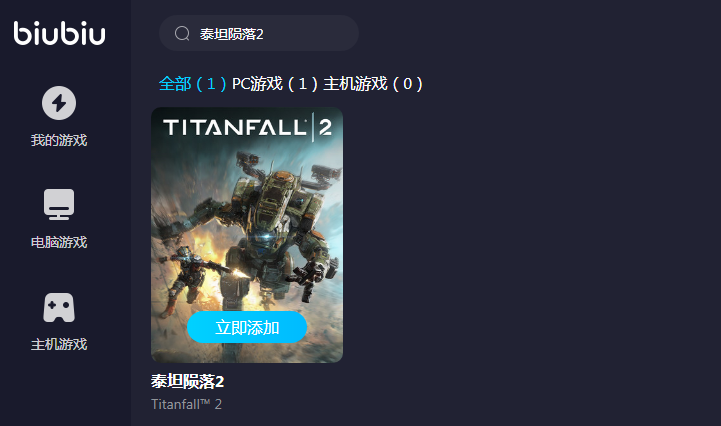Click the 立即添加 button
The height and width of the screenshot is (426, 721).
point(247,327)
